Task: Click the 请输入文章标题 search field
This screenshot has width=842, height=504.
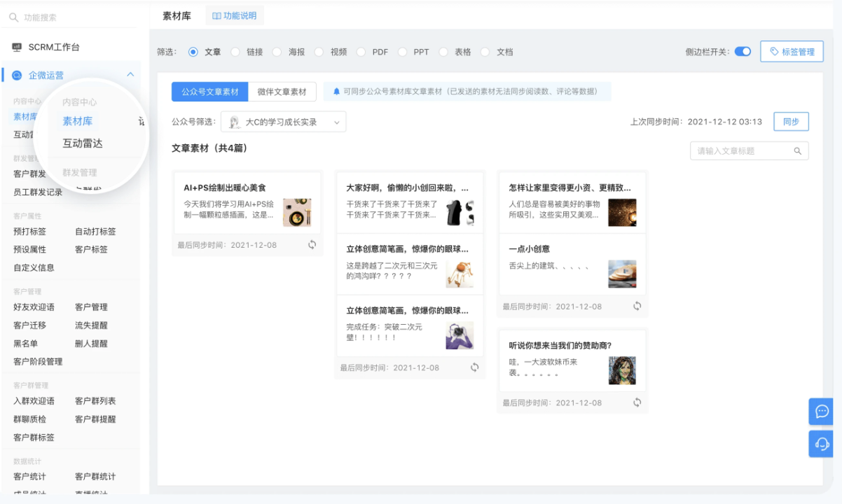Action: [743, 151]
